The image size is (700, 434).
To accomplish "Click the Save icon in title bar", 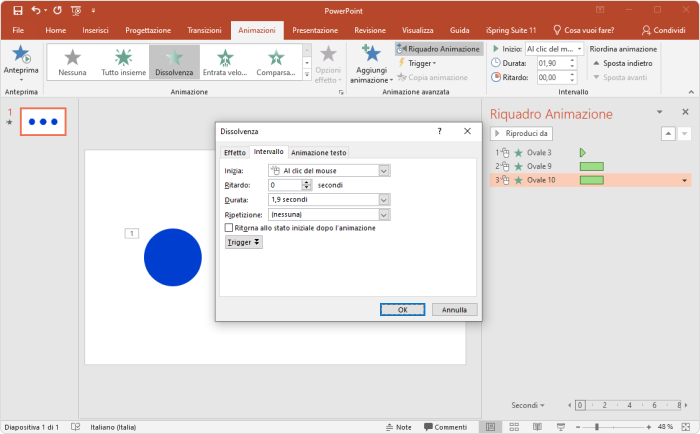I will tap(18, 10).
